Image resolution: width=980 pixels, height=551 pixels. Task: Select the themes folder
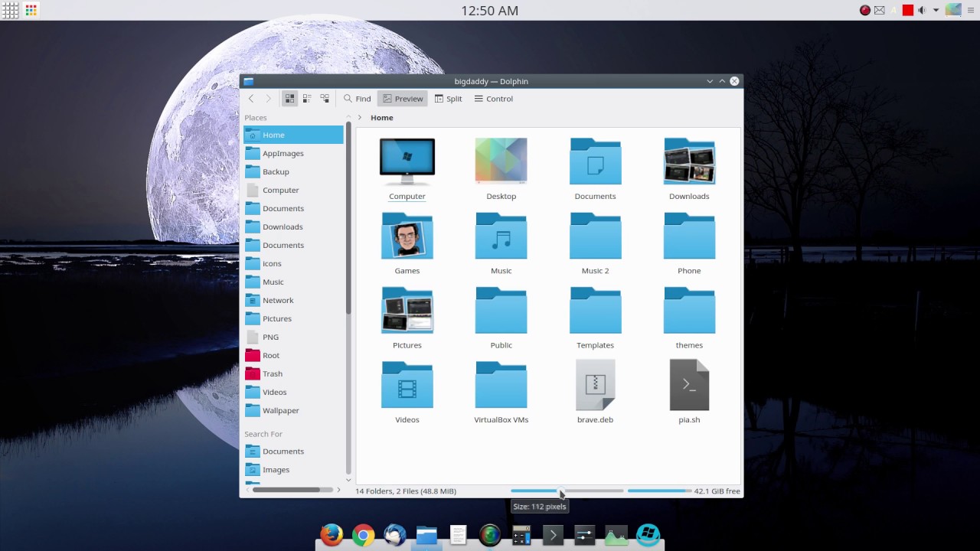click(689, 310)
